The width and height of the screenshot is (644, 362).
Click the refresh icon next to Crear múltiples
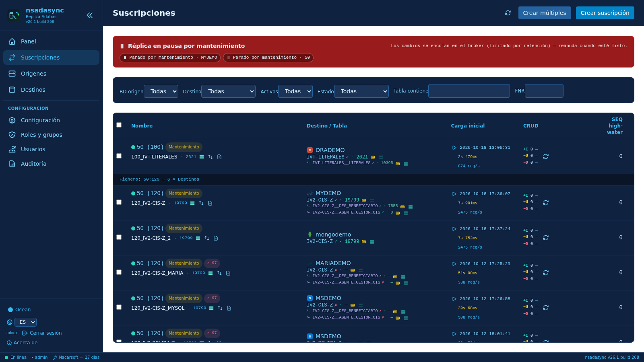pos(508,13)
